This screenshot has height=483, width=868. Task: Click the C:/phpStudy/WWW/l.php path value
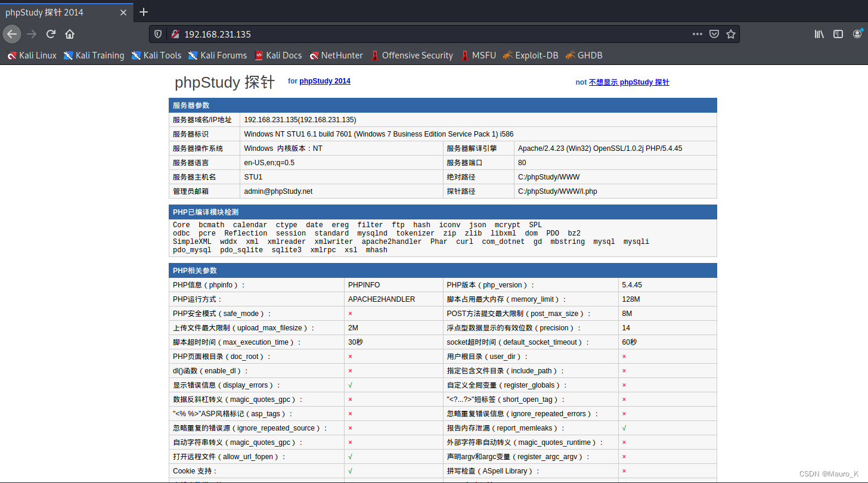557,191
